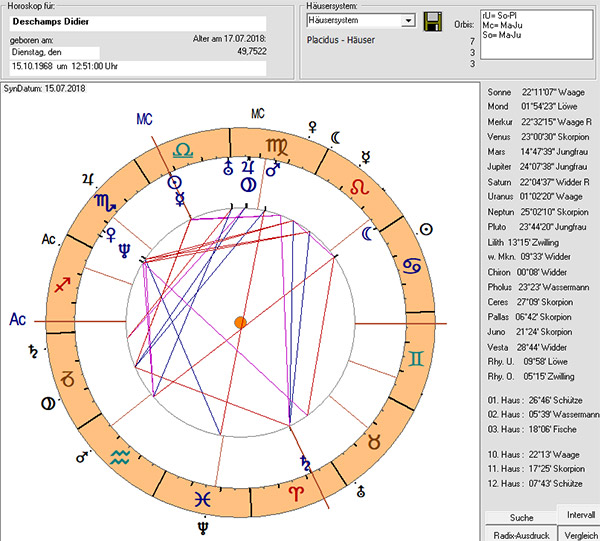
Task: Click the black transit Uranus glyph near Taurus
Action: click(x=360, y=491)
